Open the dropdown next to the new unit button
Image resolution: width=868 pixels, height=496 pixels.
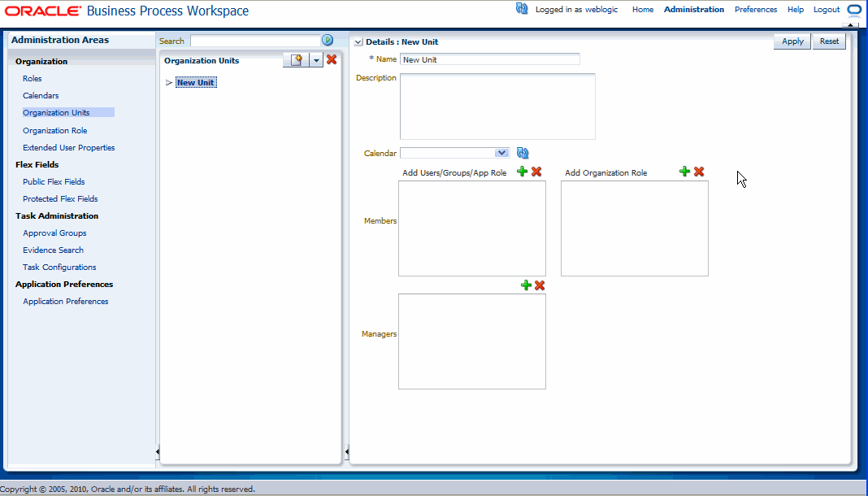[x=316, y=60]
